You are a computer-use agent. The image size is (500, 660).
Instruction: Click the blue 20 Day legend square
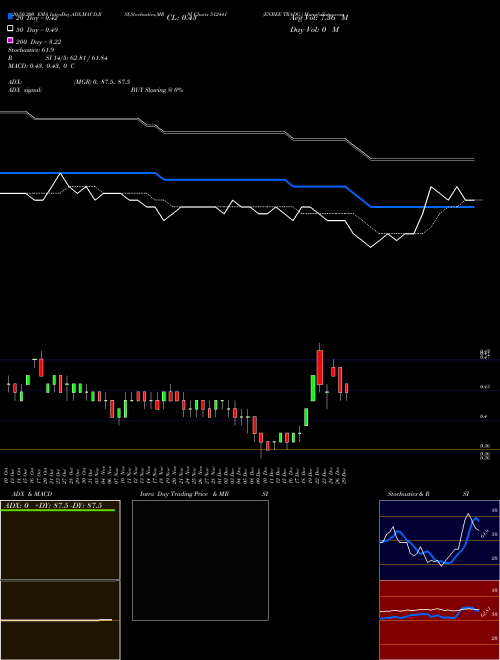11,16
